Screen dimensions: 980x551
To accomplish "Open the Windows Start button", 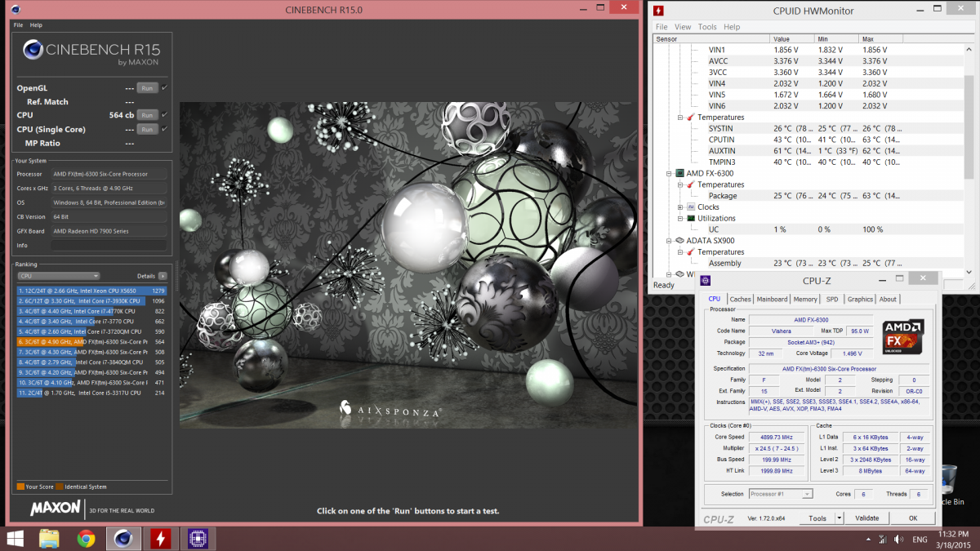I will [15, 538].
